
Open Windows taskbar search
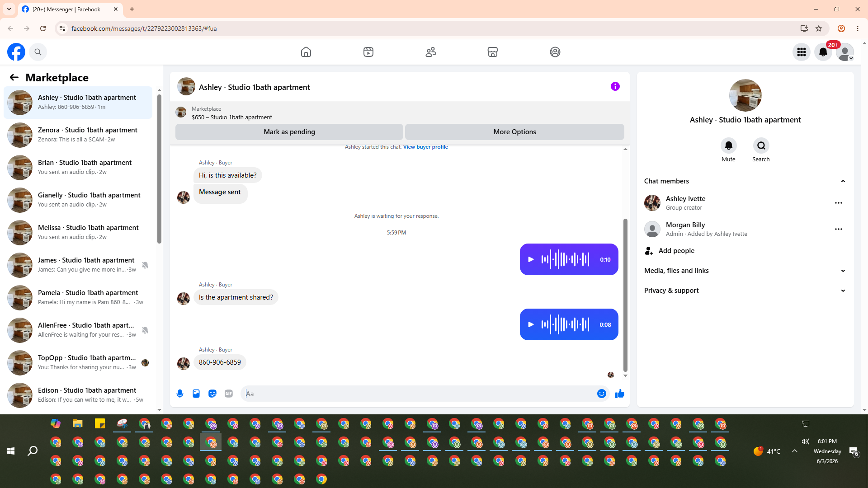(x=33, y=451)
